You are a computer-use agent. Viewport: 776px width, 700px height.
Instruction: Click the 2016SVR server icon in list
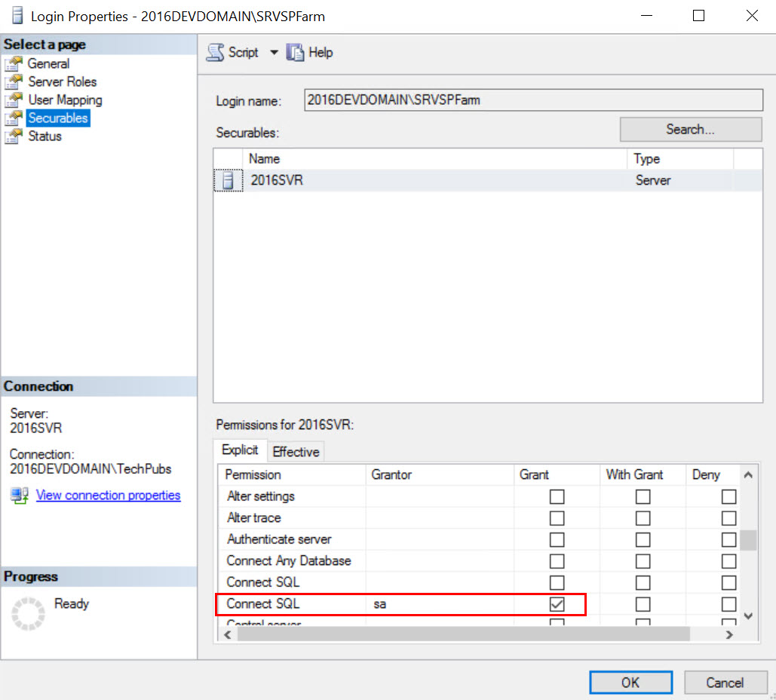(x=228, y=181)
